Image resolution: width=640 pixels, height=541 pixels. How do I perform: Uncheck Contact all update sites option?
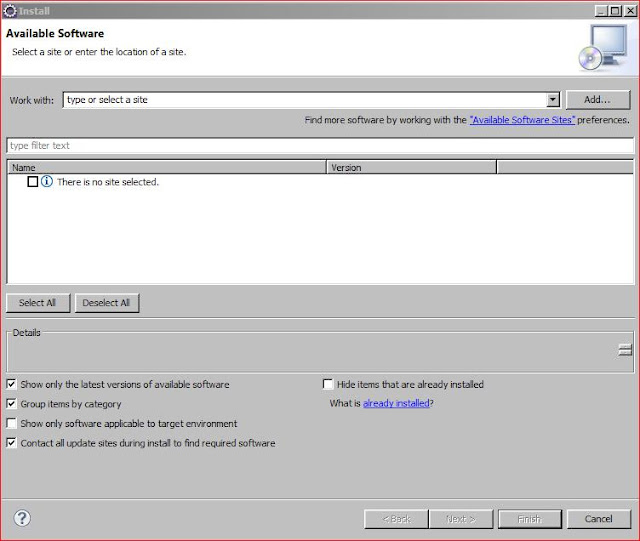(x=12, y=443)
